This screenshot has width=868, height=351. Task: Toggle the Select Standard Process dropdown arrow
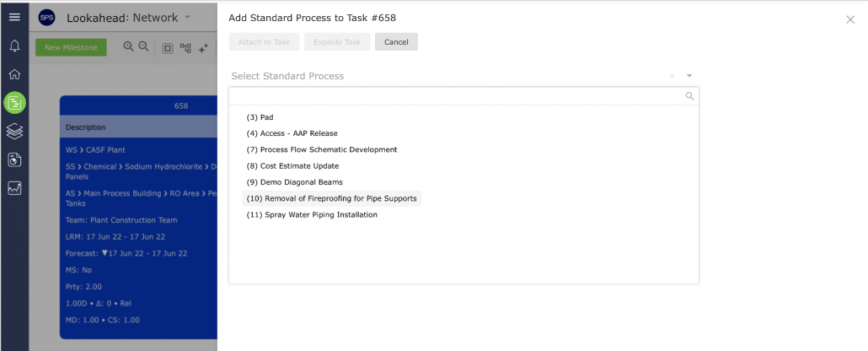click(x=689, y=76)
